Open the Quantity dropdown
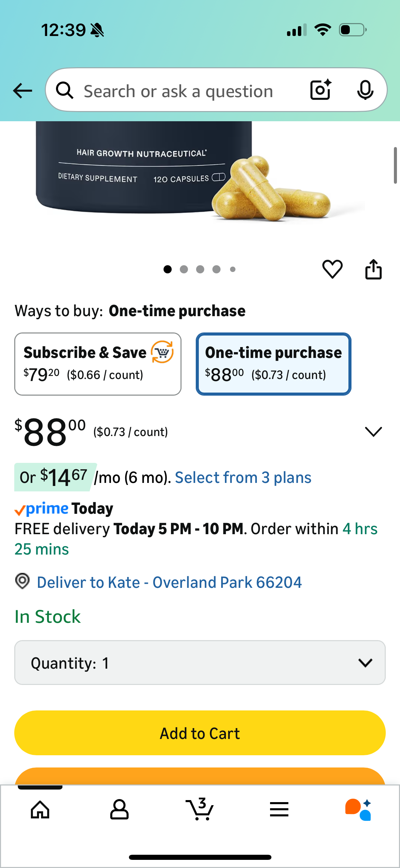The width and height of the screenshot is (400, 868). coord(200,663)
